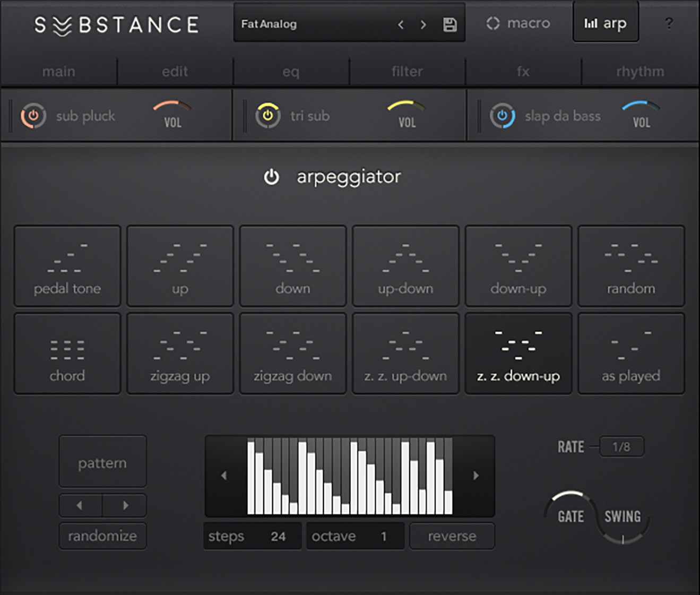Select the zigzag up pattern
700x595 pixels.
pos(179,353)
